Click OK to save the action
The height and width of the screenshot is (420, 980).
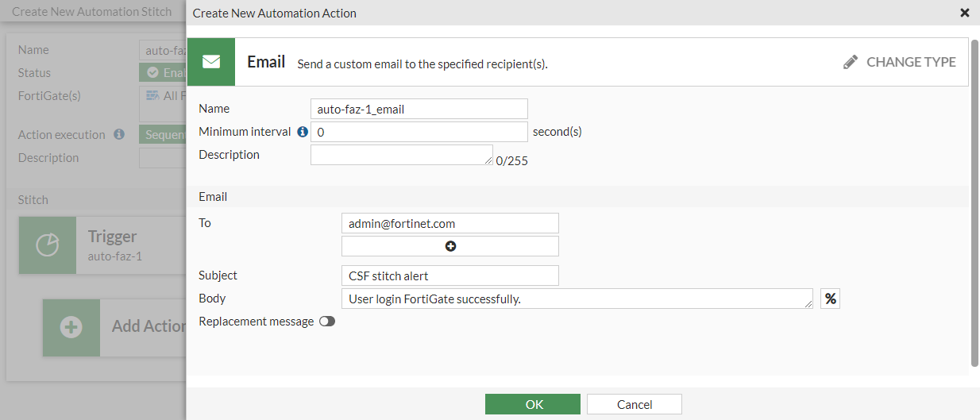tap(533, 404)
